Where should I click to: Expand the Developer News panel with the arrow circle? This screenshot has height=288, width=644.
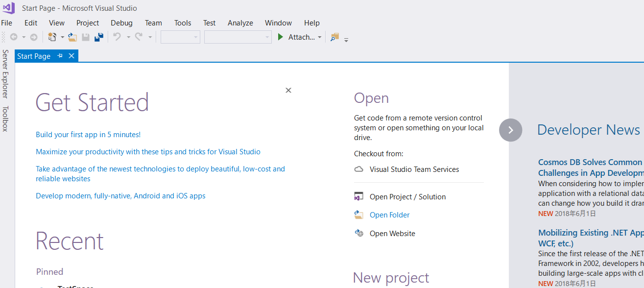(510, 130)
